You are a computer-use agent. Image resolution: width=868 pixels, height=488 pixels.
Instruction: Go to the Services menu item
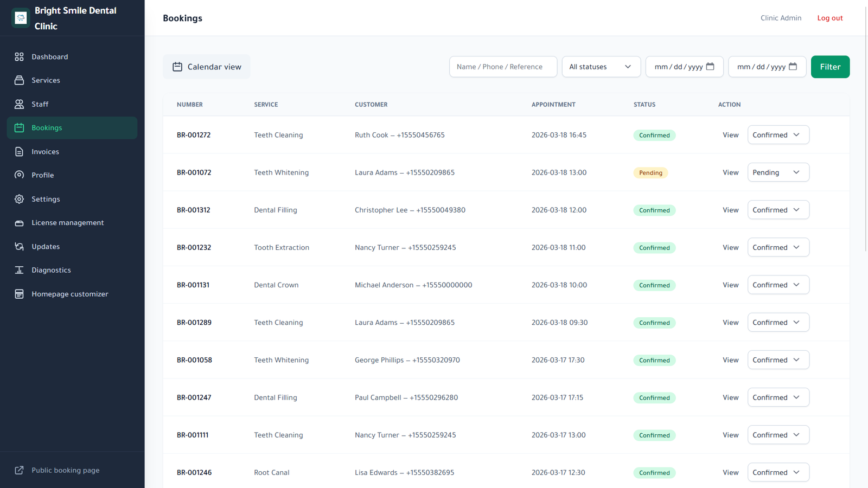pos(72,80)
